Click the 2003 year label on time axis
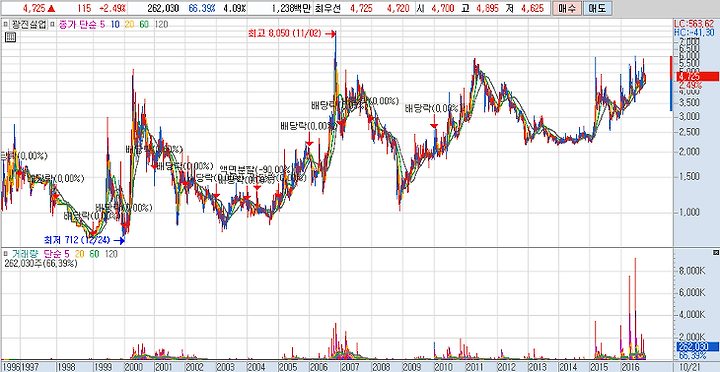The width and height of the screenshot is (720, 372). coord(224,367)
